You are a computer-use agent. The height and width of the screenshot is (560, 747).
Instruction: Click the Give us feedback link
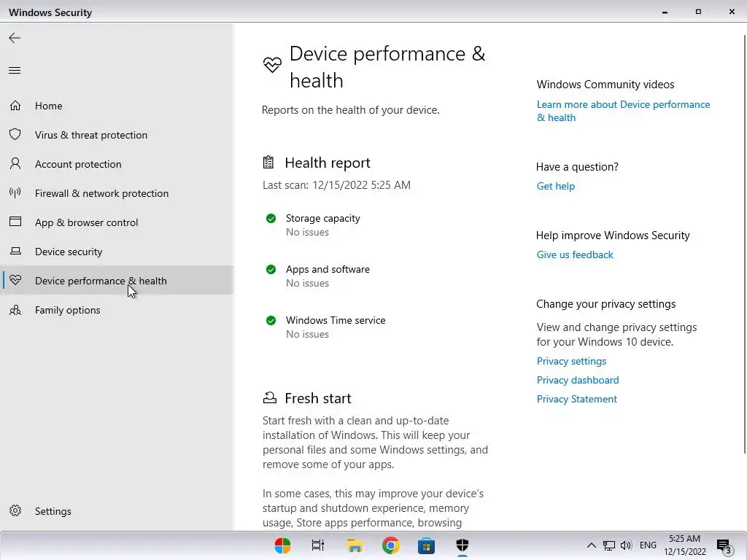point(575,254)
